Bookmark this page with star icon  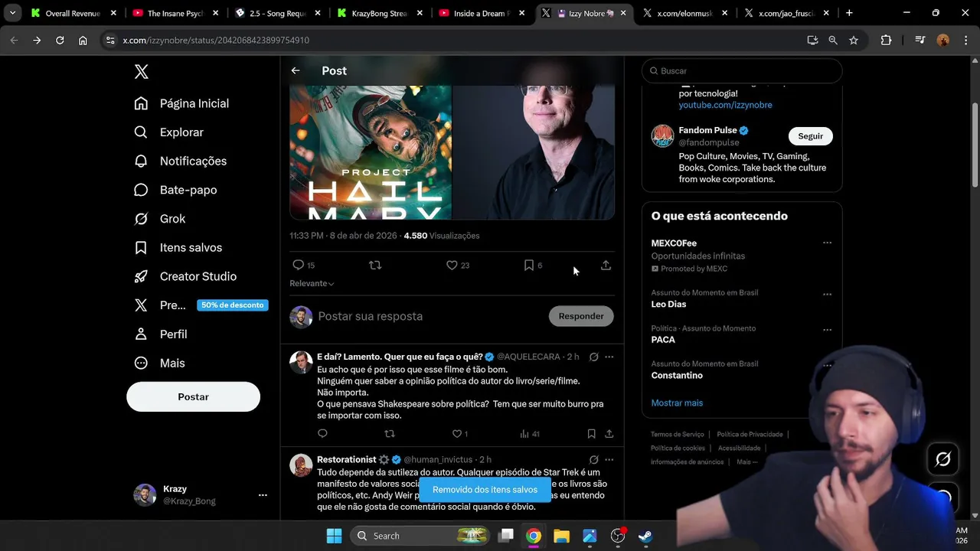pos(854,40)
